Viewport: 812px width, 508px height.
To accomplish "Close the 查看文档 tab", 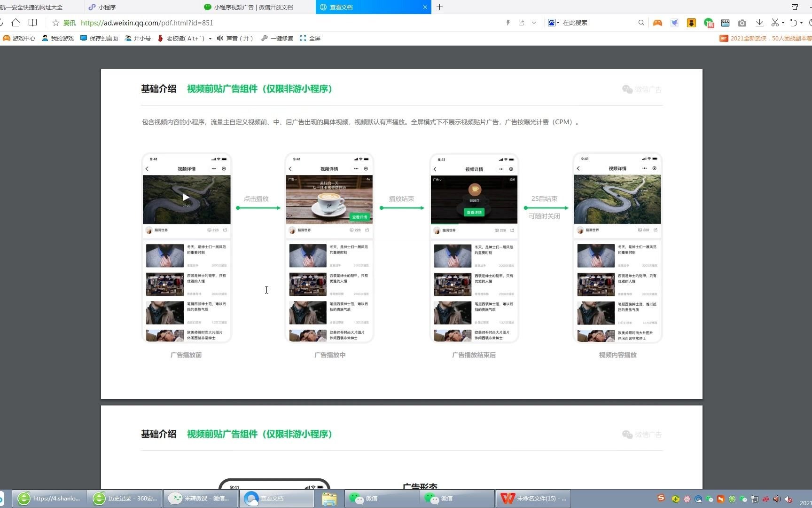I will click(x=425, y=7).
